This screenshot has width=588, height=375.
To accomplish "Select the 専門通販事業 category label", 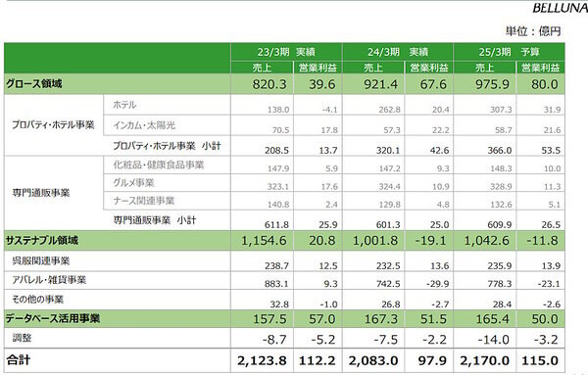I will coord(41,193).
